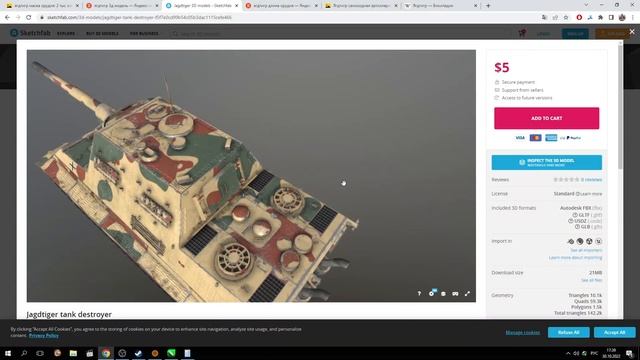Image resolution: width=640 pixels, height=360 pixels.
Task: Open the Windows Start menu
Action: point(8,353)
